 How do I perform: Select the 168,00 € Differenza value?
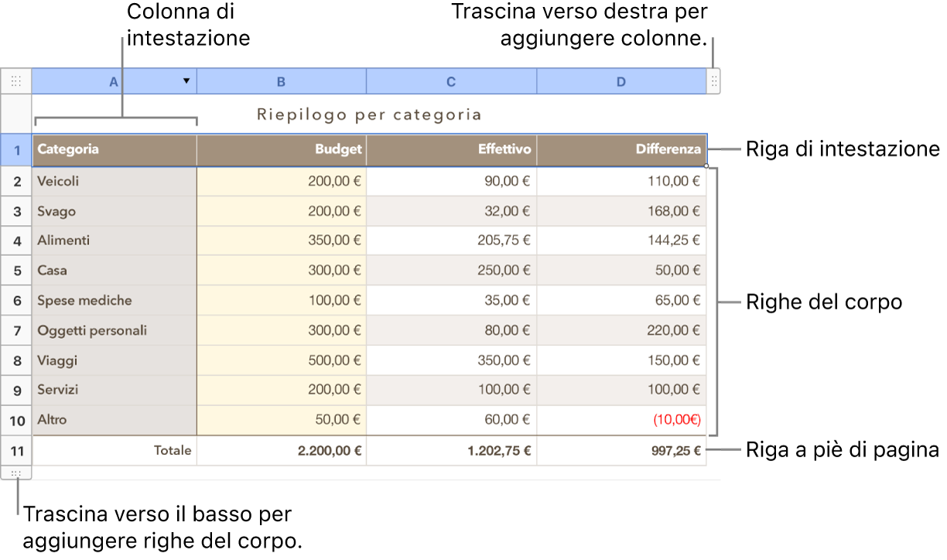[621, 211]
